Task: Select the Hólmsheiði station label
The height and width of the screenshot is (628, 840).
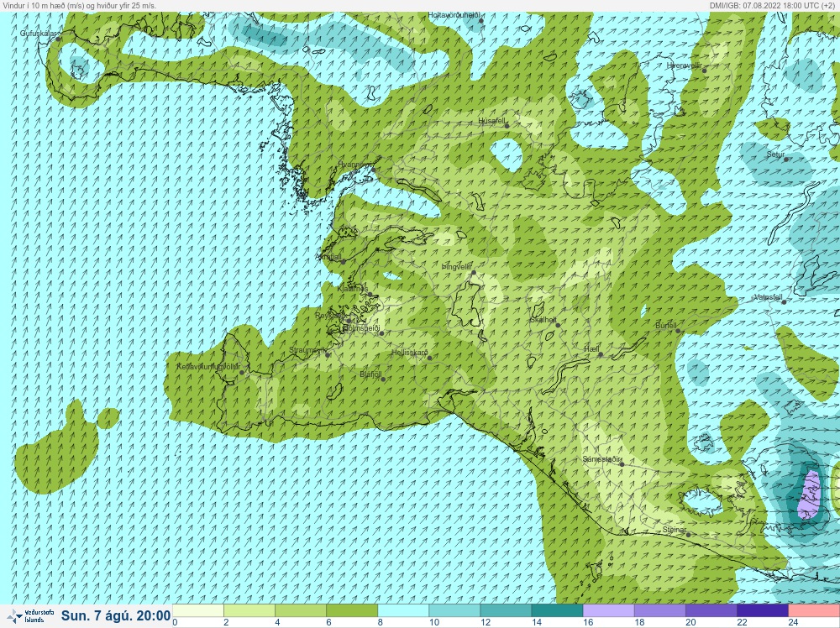Action: point(361,327)
